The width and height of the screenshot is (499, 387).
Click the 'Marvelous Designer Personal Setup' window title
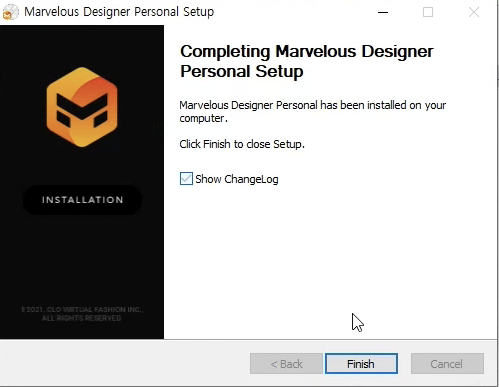coord(119,12)
